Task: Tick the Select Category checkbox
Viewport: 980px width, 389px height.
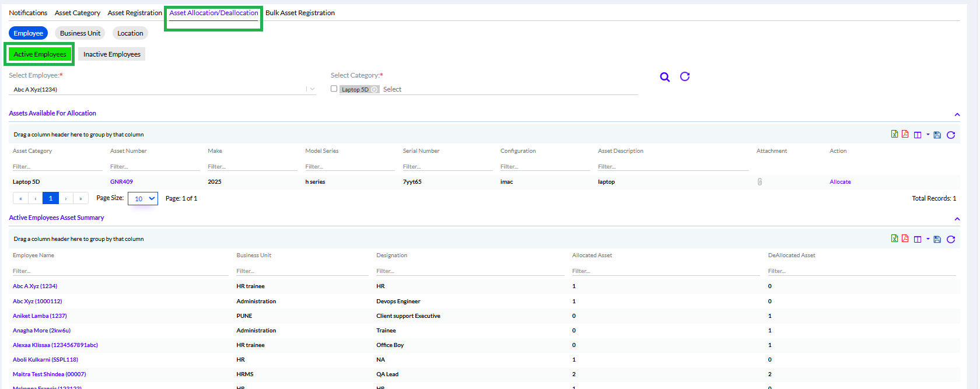Action: pyautogui.click(x=334, y=89)
